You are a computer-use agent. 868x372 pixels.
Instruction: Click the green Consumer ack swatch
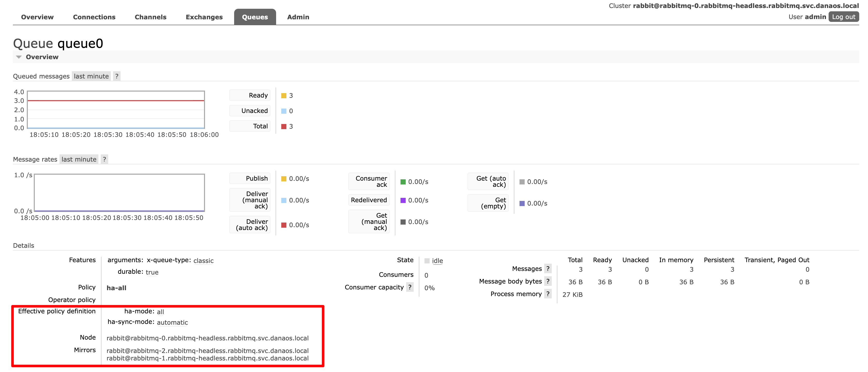(x=403, y=182)
